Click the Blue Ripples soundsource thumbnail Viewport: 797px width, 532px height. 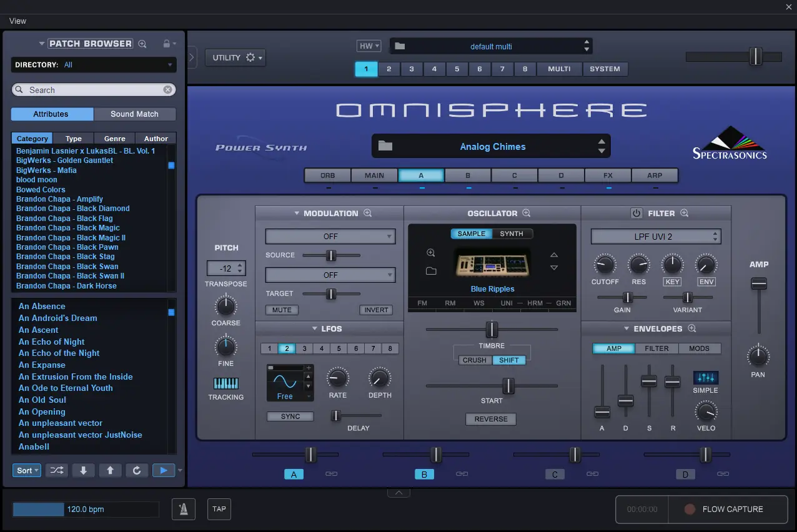point(492,263)
